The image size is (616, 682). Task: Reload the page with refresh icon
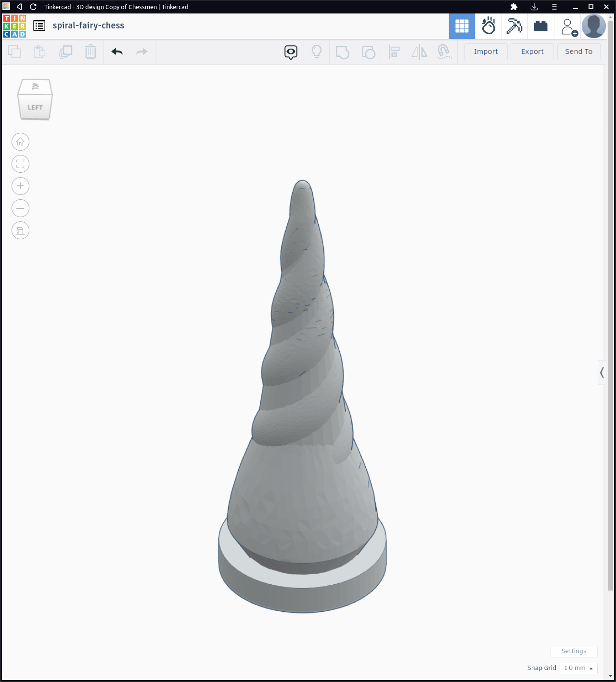click(33, 7)
